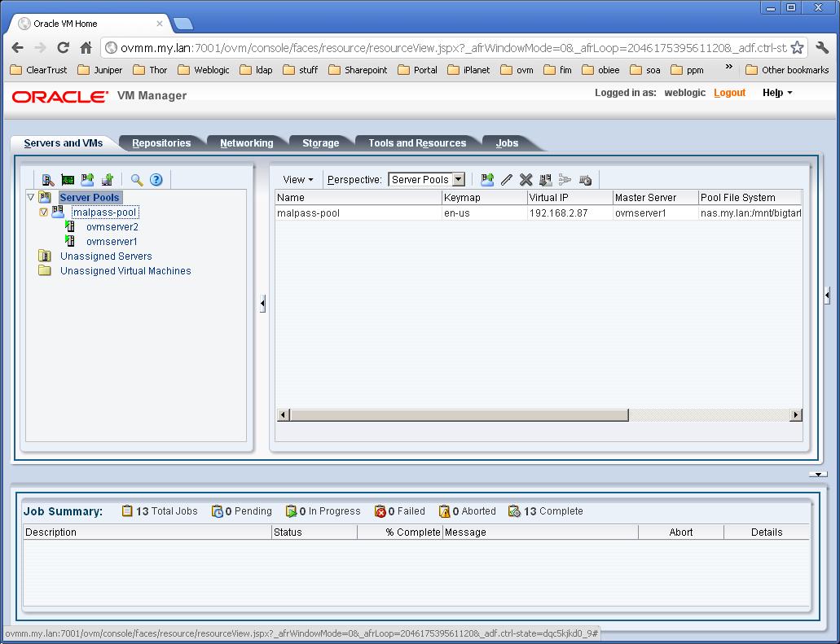840x644 pixels.
Task: Collapse the malpass-pool tree node
Action: pyautogui.click(x=44, y=212)
